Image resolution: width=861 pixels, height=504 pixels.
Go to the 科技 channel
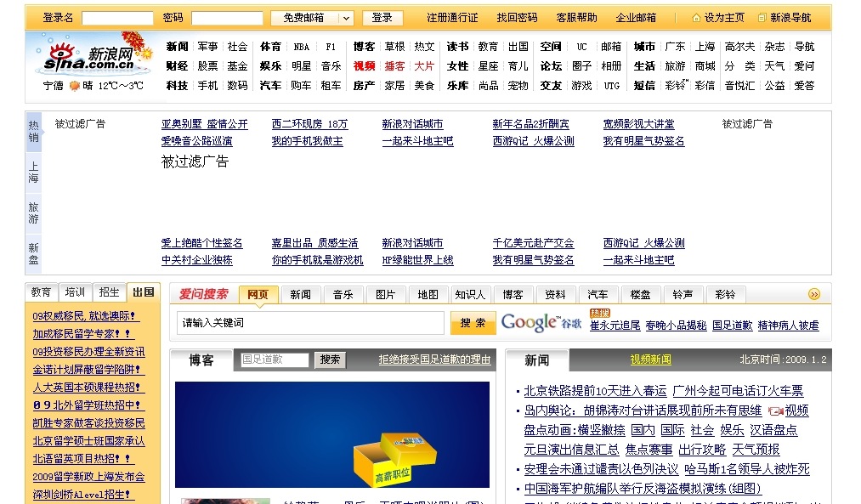tap(177, 86)
